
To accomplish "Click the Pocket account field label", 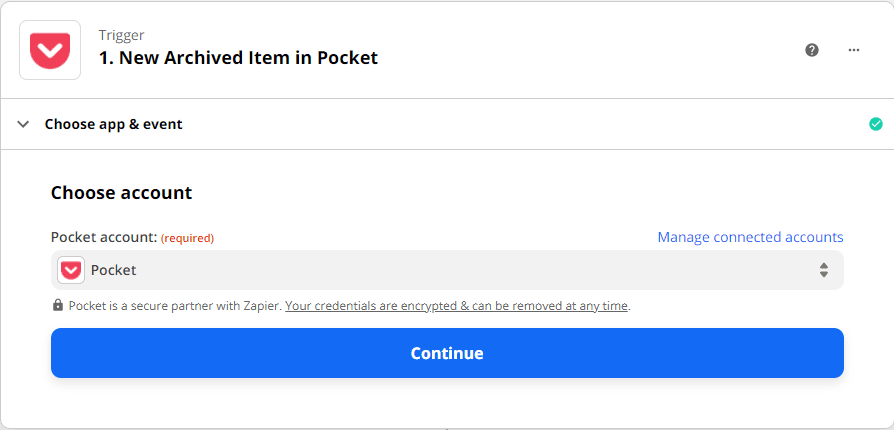I will coord(104,238).
